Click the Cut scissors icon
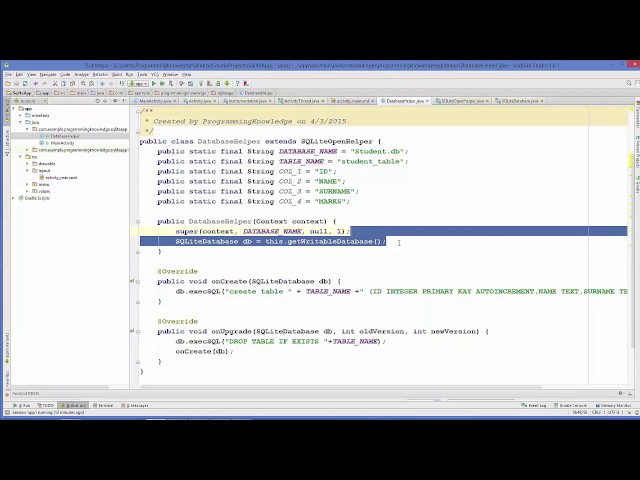The image size is (640, 480). 55,83
